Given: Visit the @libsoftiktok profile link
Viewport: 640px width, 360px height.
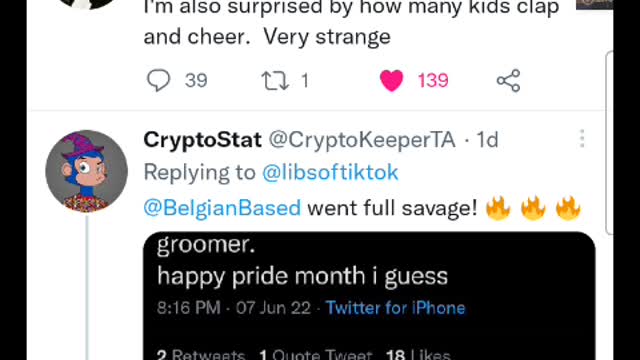Looking at the screenshot, I should 330,172.
